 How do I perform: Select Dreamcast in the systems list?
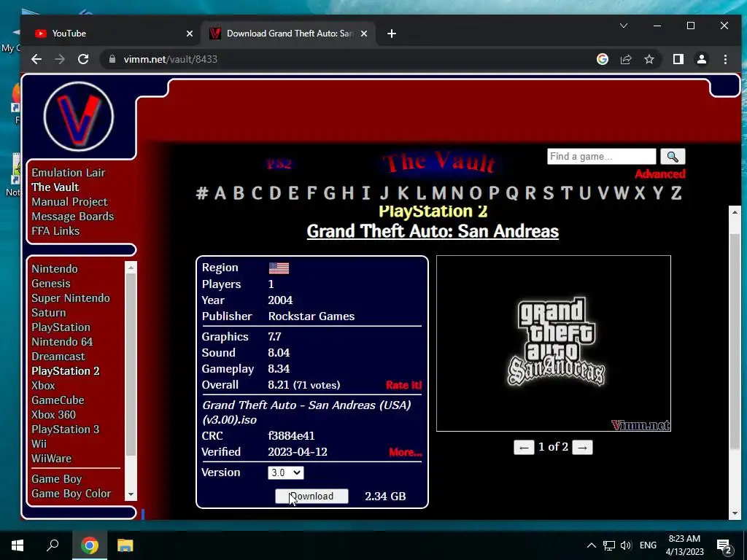pos(58,356)
